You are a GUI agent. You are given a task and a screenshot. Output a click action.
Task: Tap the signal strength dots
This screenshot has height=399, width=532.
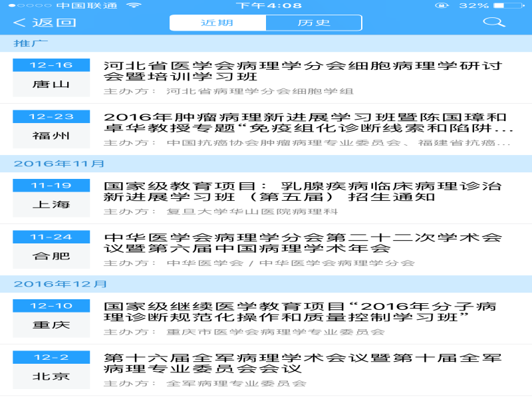tap(30, 5)
